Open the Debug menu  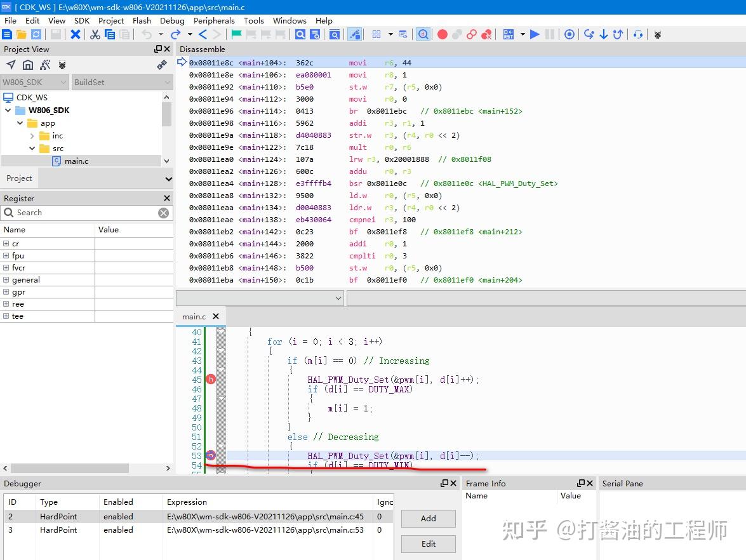(x=172, y=20)
